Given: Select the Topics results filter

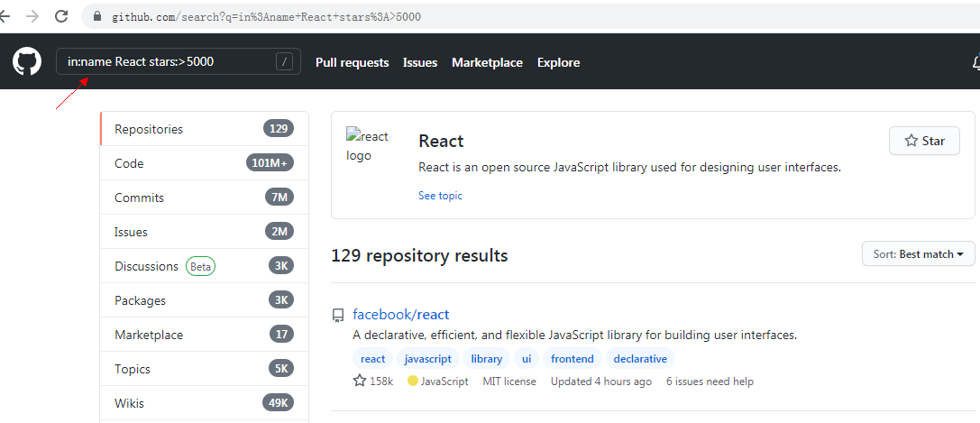Looking at the screenshot, I should click(204, 369).
